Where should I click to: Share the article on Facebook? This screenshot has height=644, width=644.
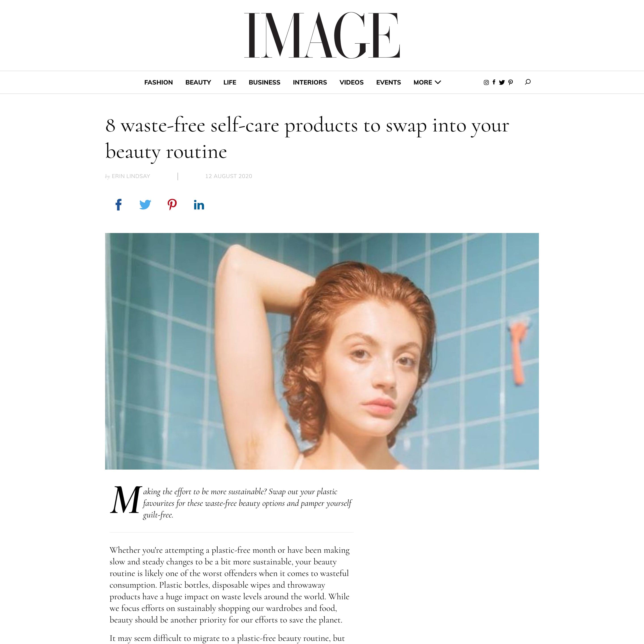click(x=118, y=205)
